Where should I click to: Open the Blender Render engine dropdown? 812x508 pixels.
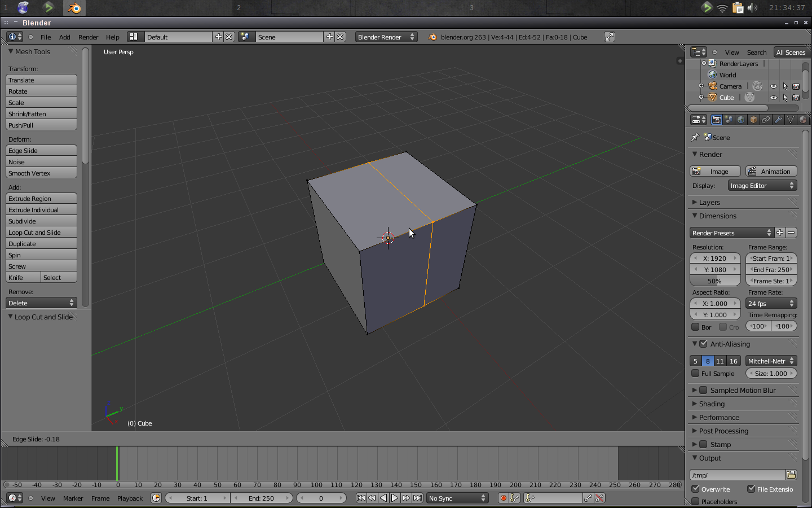(x=386, y=37)
